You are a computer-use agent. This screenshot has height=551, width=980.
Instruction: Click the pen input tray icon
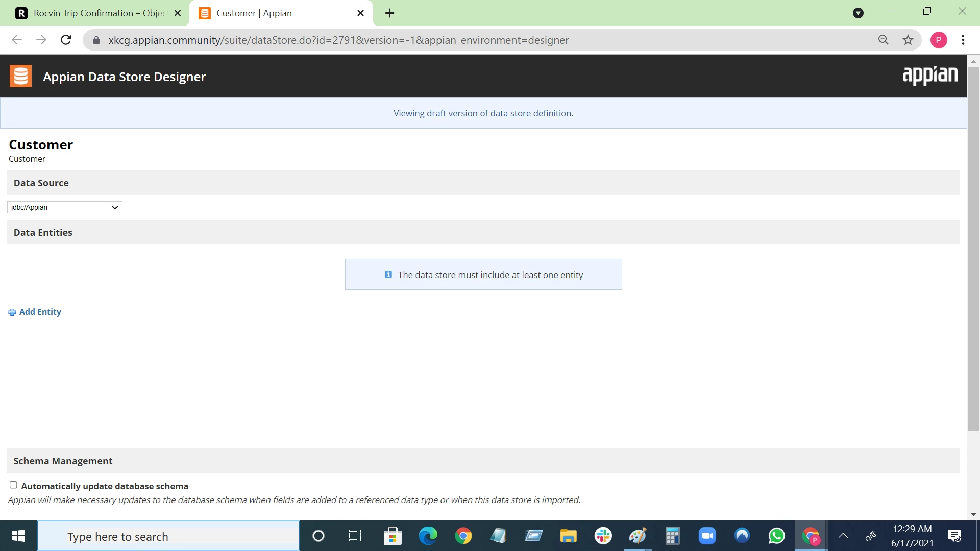871,536
